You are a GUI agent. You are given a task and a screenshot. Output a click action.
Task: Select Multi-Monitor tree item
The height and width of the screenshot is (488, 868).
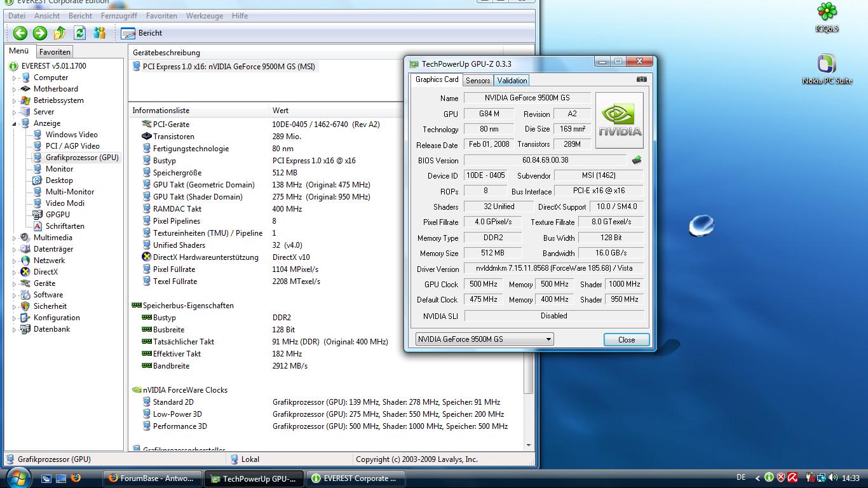pos(70,192)
